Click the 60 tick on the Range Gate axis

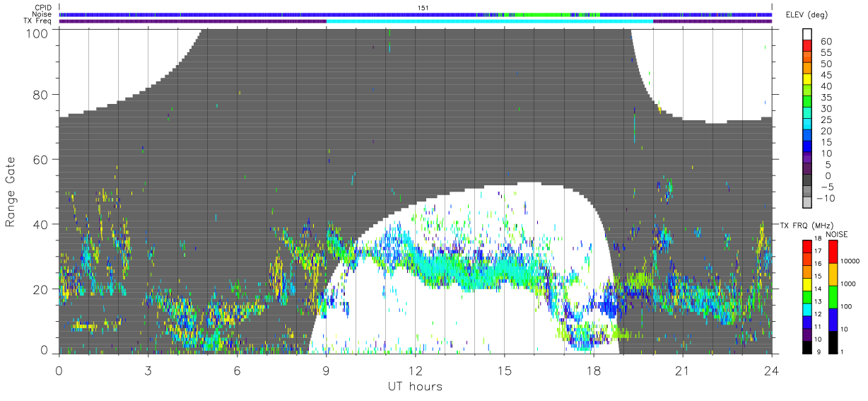(41, 159)
